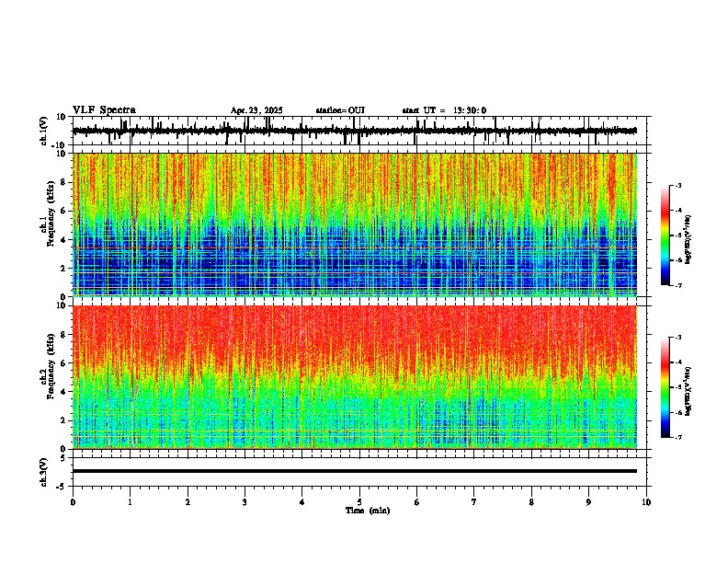Click the "7" tick on Time axis
The height and width of the screenshot is (563, 728).
pos(474,502)
